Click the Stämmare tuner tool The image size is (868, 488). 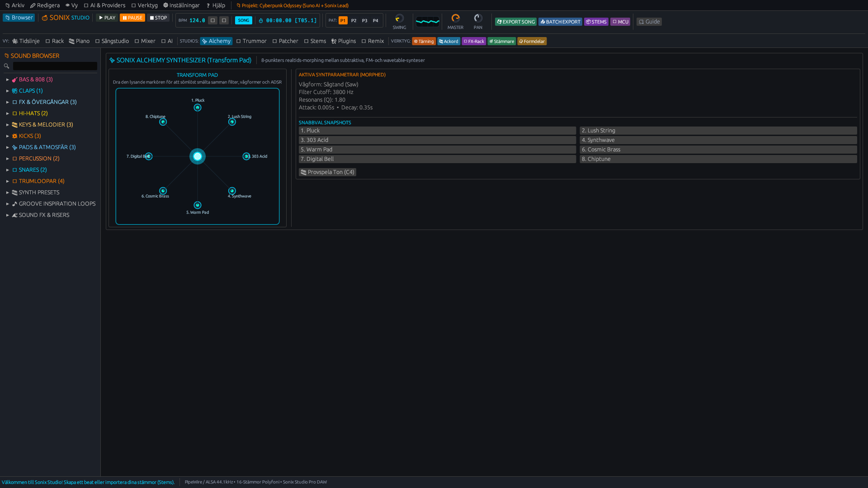501,41
